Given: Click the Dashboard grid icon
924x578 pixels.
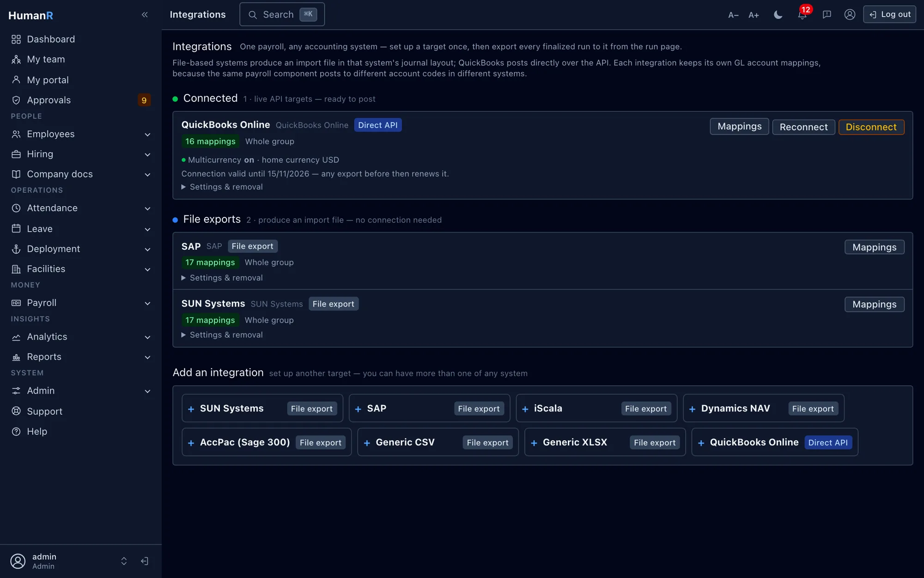Looking at the screenshot, I should [x=16, y=39].
